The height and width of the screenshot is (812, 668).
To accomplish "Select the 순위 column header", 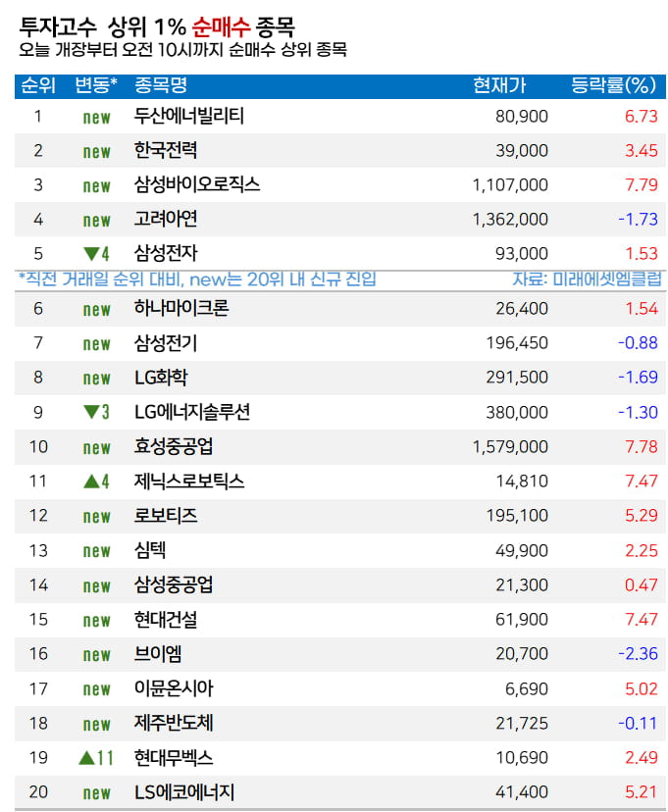I will (37, 85).
